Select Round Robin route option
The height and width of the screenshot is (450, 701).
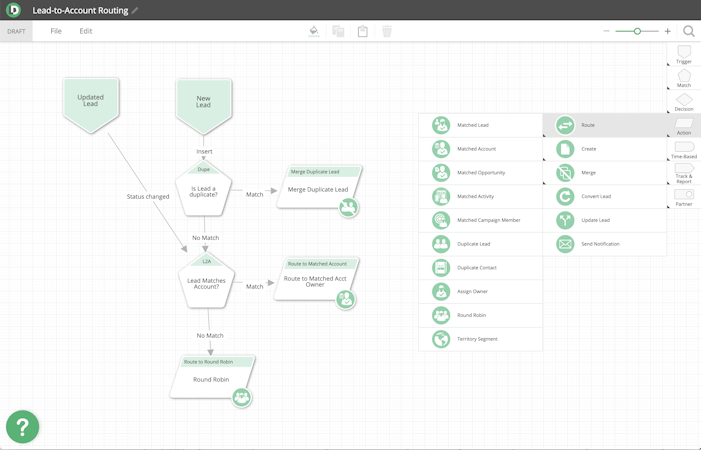pyautogui.click(x=481, y=315)
